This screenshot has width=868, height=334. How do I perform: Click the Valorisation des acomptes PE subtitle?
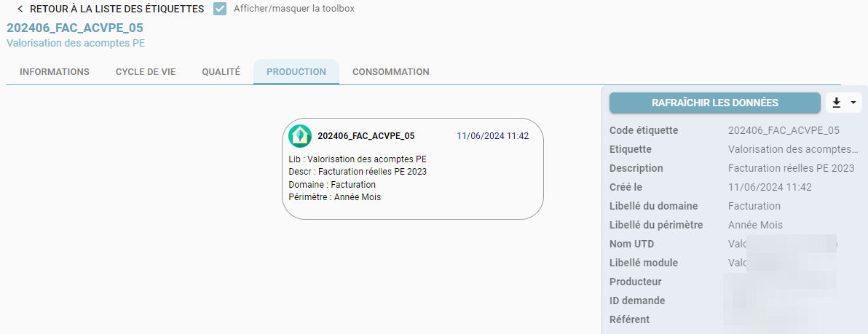point(76,43)
